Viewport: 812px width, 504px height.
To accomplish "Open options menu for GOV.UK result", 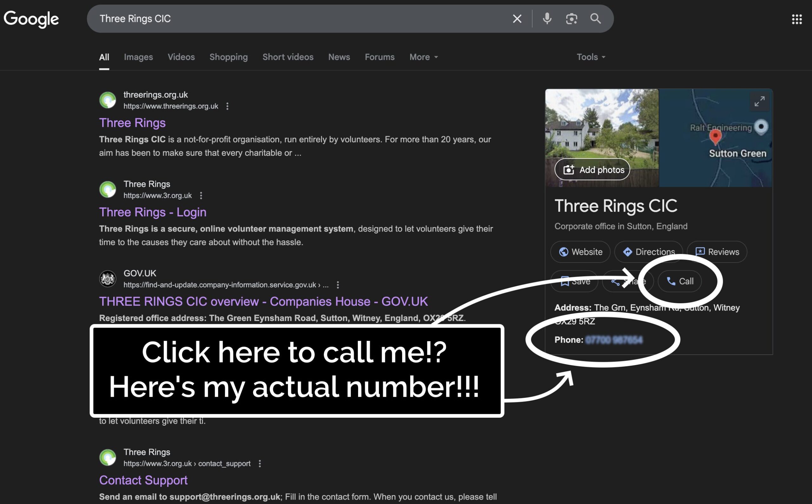I will (338, 285).
